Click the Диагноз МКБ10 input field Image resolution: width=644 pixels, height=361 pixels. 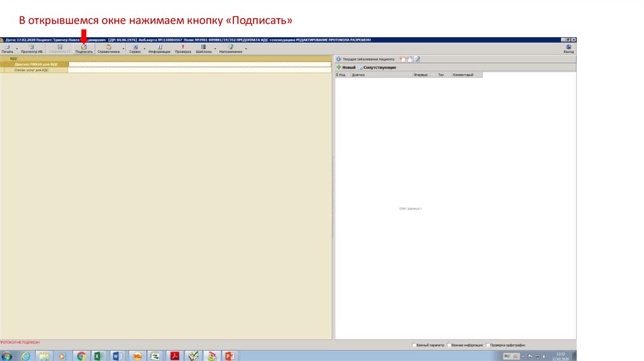click(199, 65)
